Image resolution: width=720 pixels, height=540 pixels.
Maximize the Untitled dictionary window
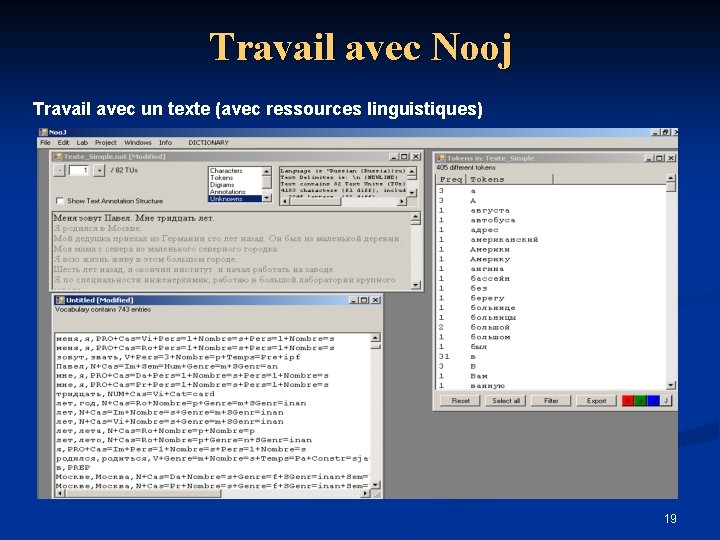(364, 300)
